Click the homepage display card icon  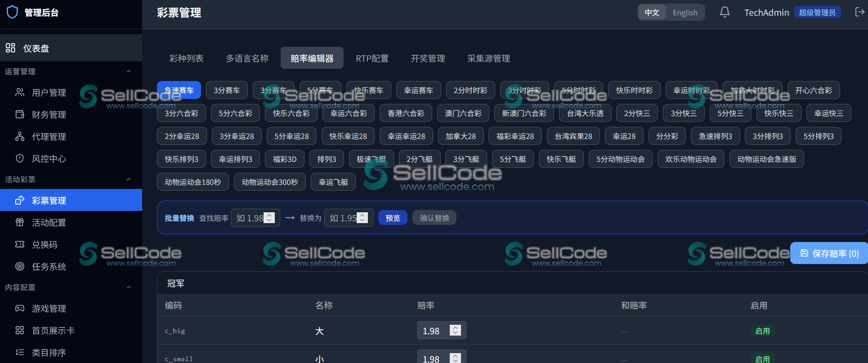(20, 330)
